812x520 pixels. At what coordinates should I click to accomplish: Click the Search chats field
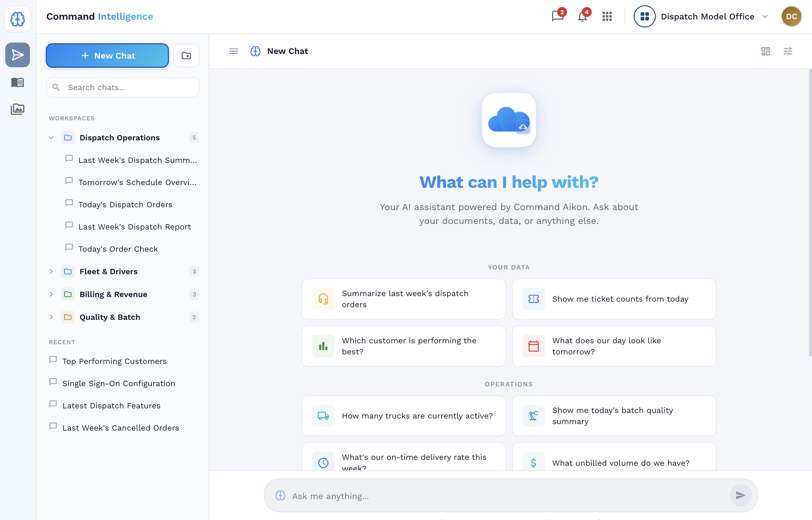[123, 88]
